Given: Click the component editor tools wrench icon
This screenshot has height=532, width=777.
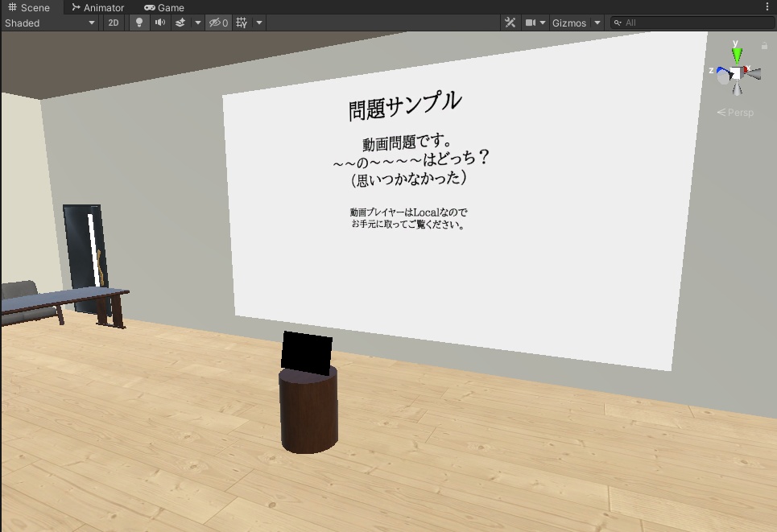Looking at the screenshot, I should point(510,23).
